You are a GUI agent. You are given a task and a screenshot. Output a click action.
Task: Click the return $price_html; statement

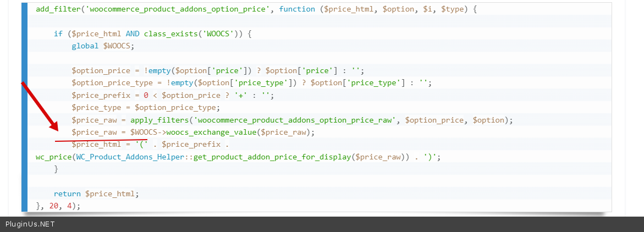(x=96, y=194)
